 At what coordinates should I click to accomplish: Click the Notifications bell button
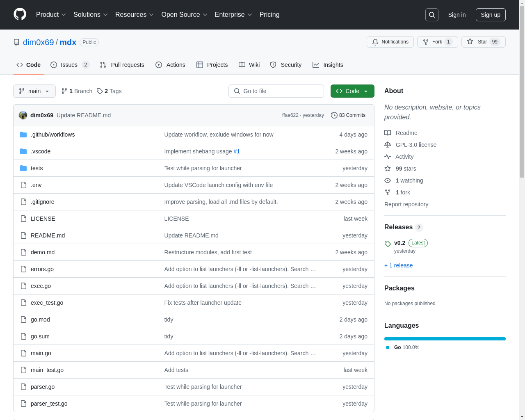pyautogui.click(x=390, y=42)
